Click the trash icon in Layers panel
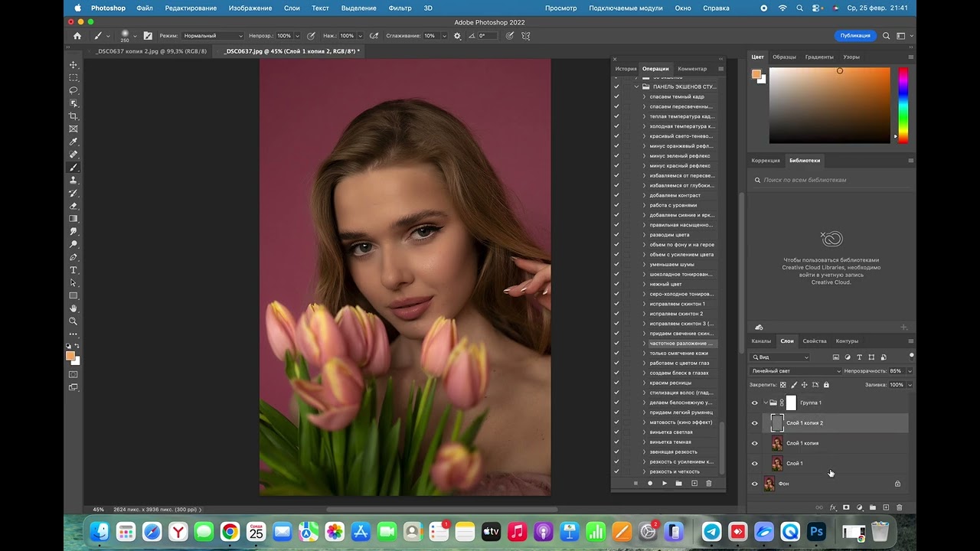 pos(899,507)
